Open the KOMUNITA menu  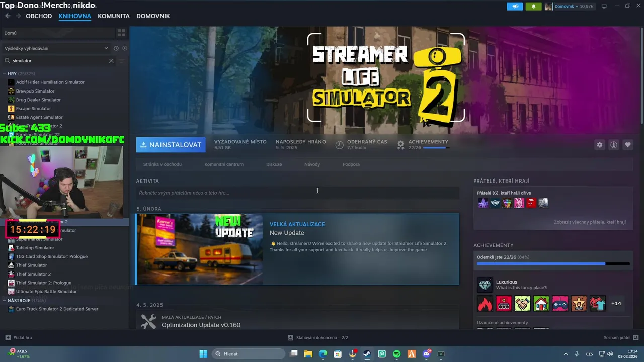(114, 16)
